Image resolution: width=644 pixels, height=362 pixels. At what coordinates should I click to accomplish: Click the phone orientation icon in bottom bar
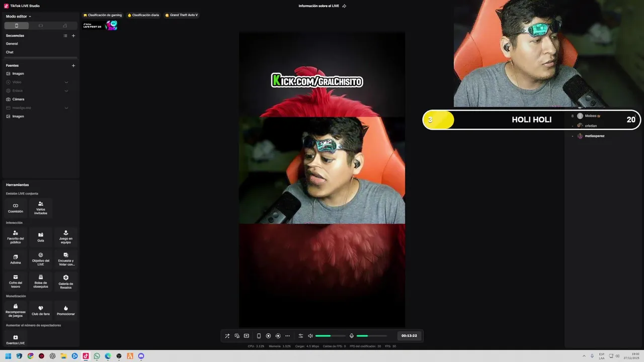[259, 336]
